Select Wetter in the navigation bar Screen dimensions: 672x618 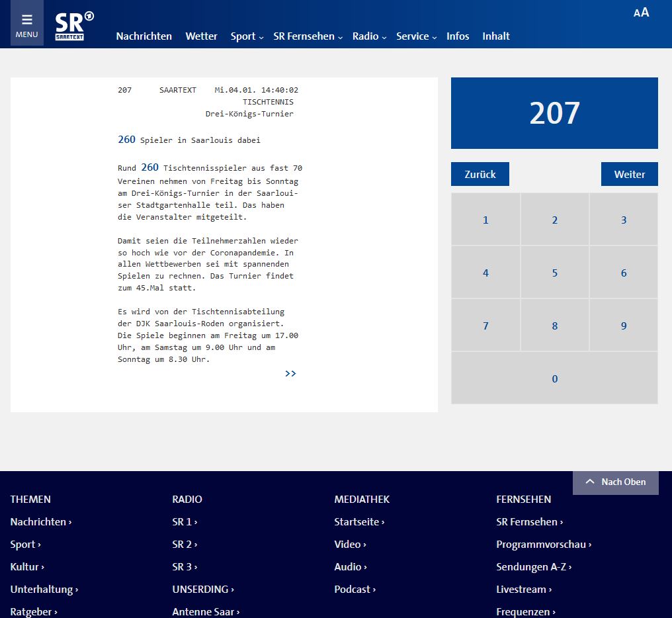201,36
